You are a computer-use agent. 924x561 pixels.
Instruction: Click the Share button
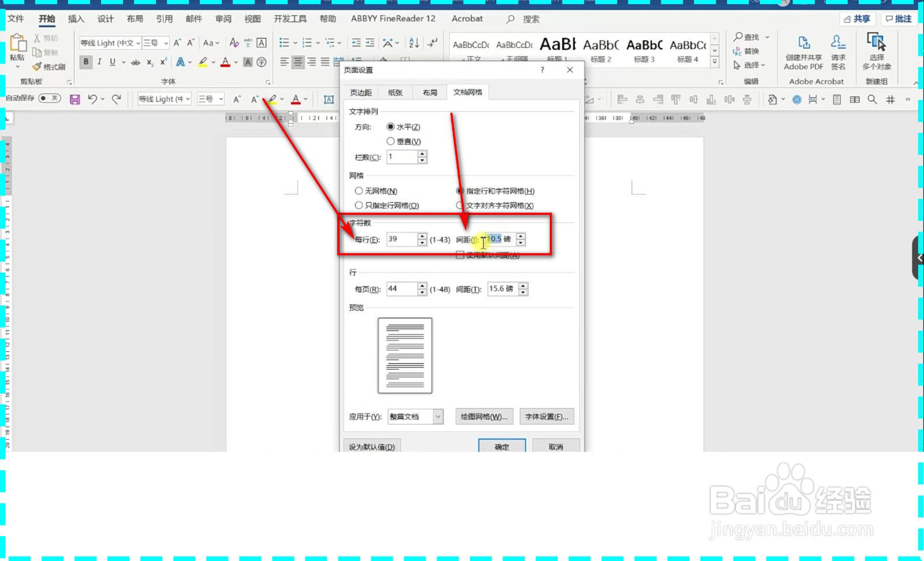pos(857,18)
